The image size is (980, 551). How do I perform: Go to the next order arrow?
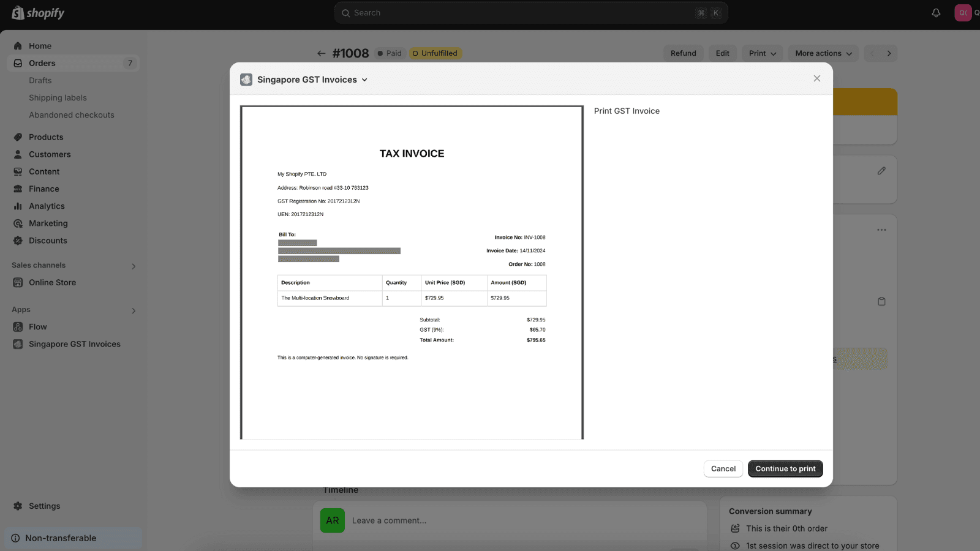click(889, 53)
